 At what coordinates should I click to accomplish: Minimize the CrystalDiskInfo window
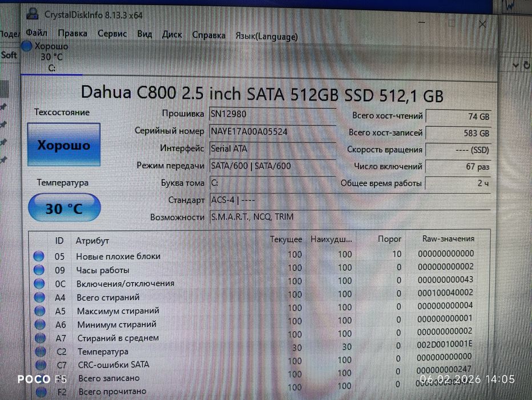pyautogui.click(x=422, y=22)
